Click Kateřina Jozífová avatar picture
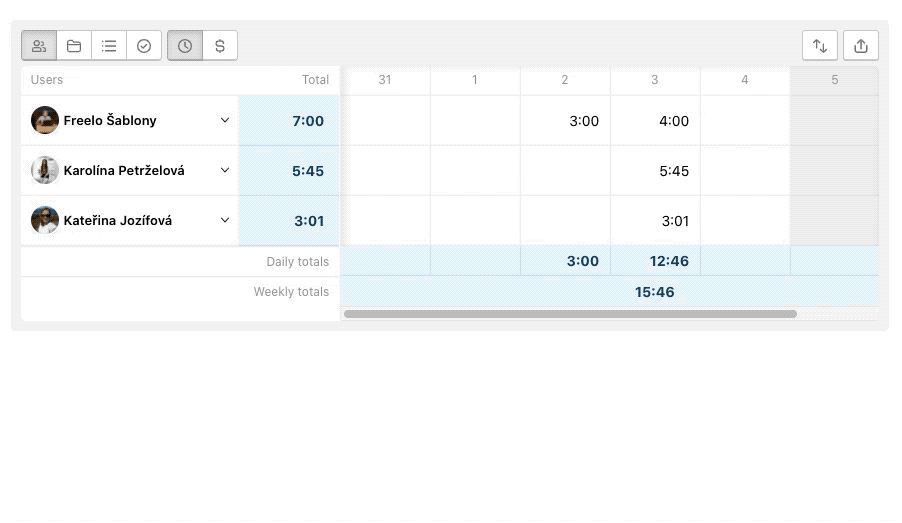 [x=45, y=220]
